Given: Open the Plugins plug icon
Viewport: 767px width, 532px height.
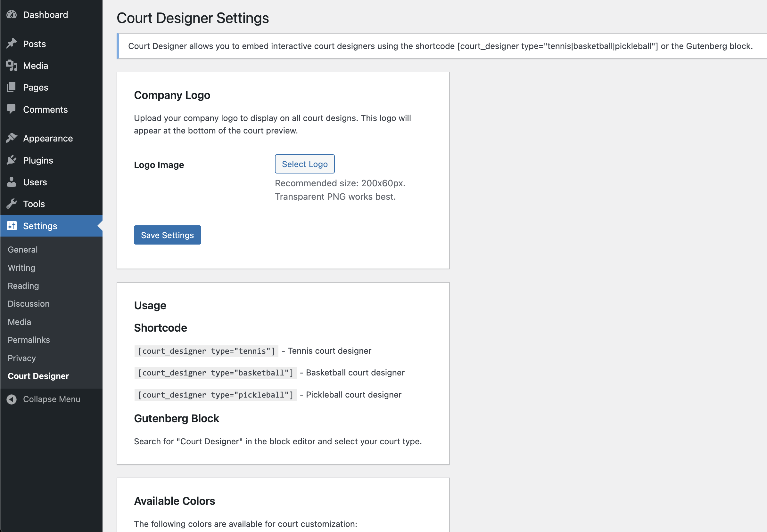Looking at the screenshot, I should (x=12, y=160).
